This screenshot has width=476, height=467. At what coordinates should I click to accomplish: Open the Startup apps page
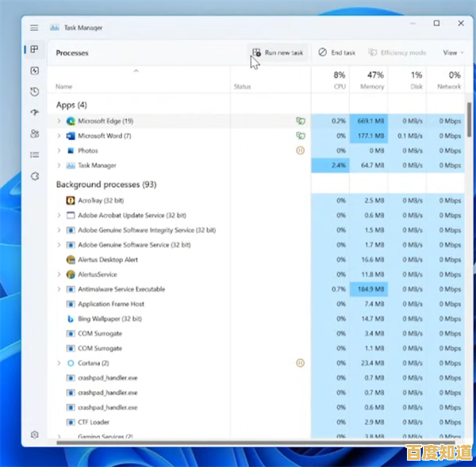tap(34, 113)
